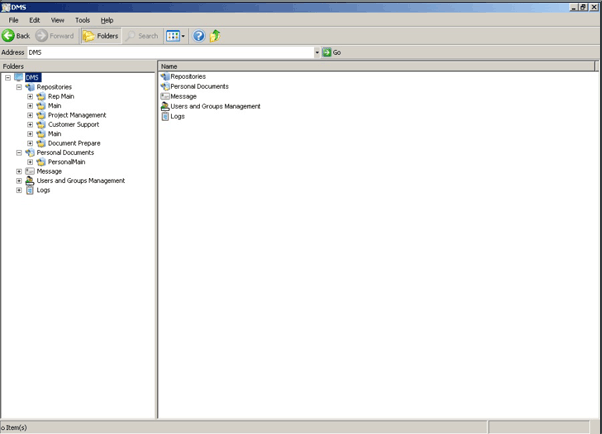Viewport: 602px width, 434px height.
Task: Click Personal Documents icon in Name list
Action: pyautogui.click(x=165, y=87)
